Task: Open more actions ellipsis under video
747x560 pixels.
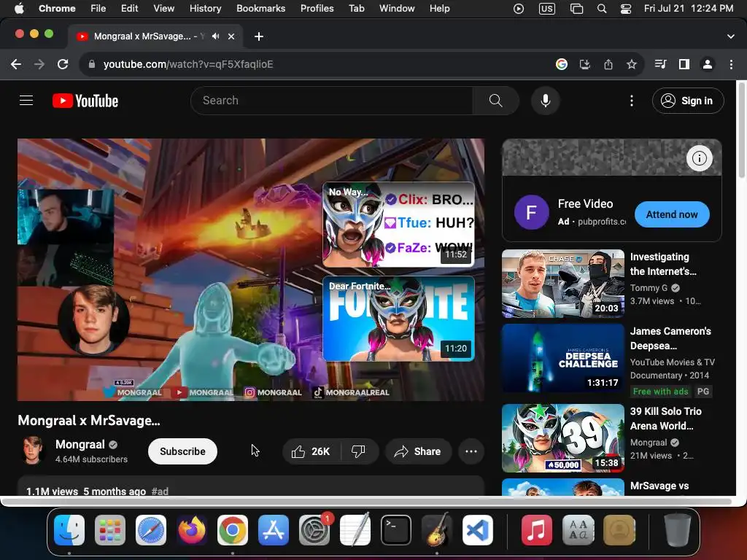Action: 471,451
